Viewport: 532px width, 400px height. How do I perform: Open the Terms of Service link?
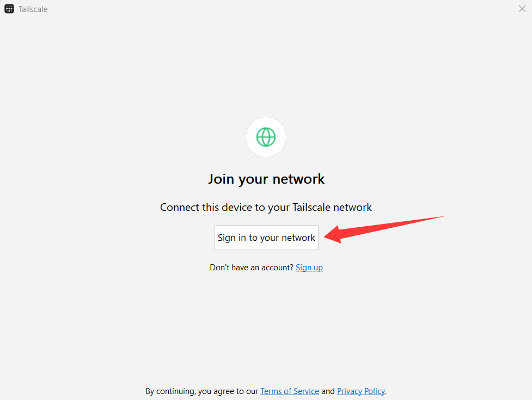coord(289,391)
